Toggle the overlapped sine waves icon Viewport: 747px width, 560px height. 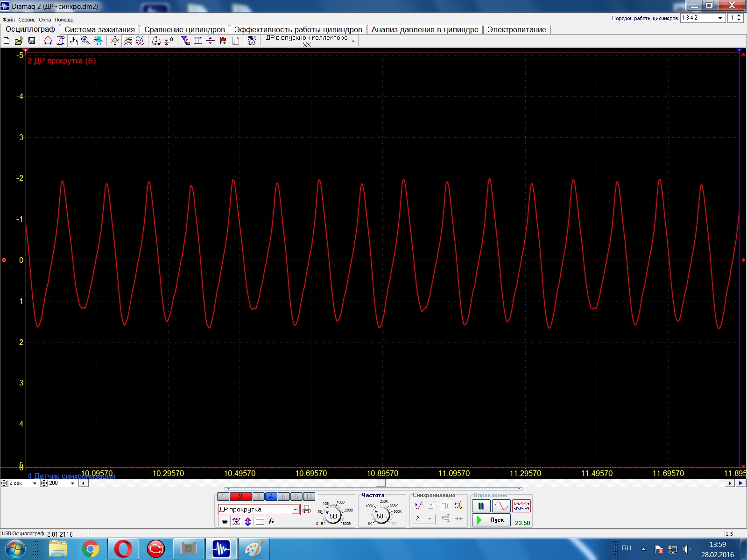140,41
